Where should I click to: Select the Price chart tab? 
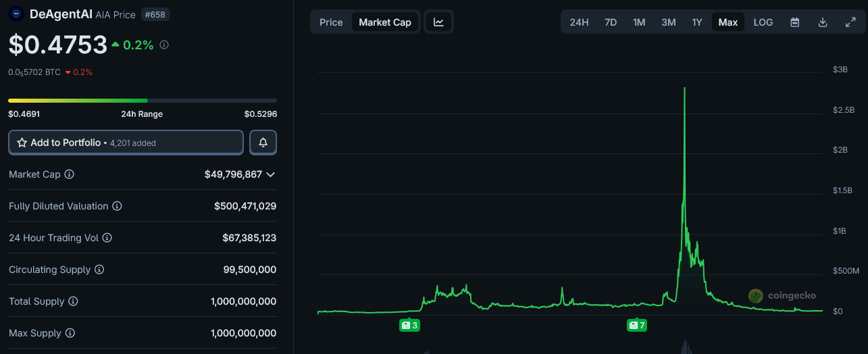click(x=331, y=22)
